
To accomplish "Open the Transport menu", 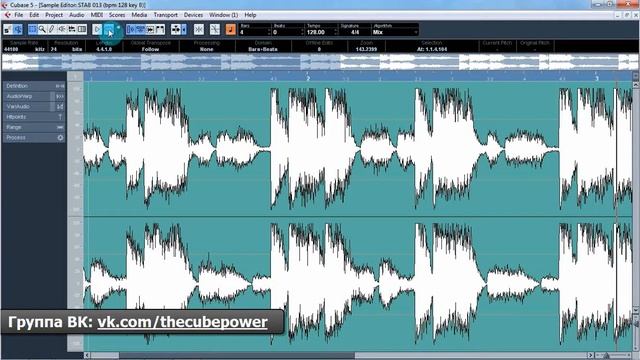I will pyautogui.click(x=166, y=15).
